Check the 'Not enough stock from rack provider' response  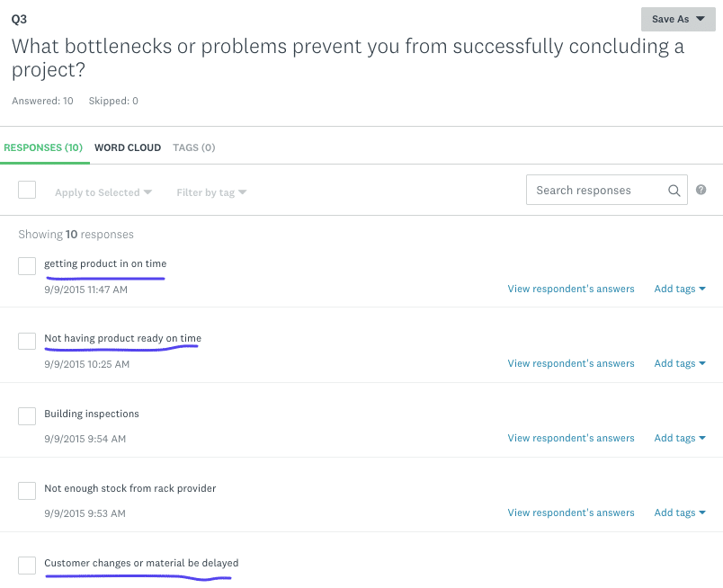tap(26, 490)
